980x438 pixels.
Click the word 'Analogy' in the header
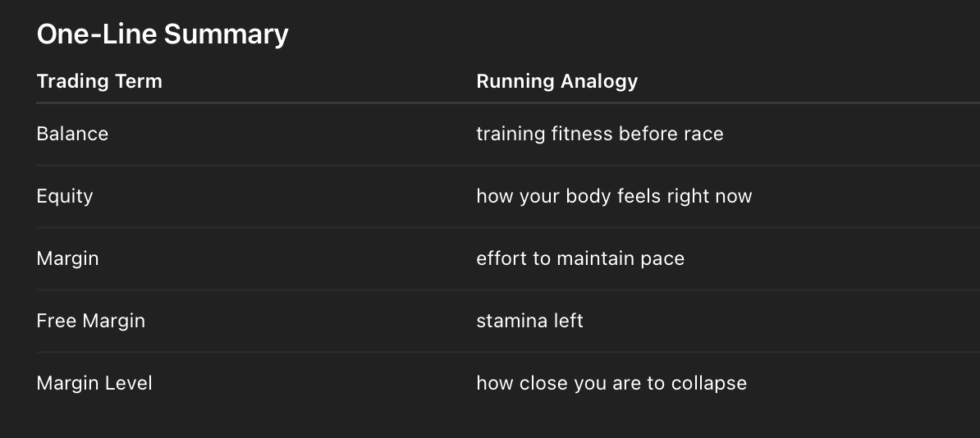pyautogui.click(x=598, y=81)
